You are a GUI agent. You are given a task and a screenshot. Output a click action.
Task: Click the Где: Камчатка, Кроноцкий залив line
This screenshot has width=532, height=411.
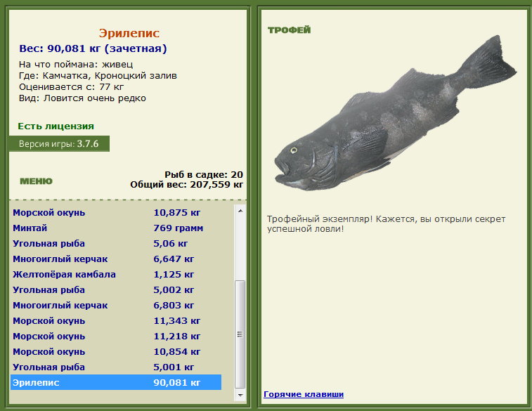tap(98, 76)
